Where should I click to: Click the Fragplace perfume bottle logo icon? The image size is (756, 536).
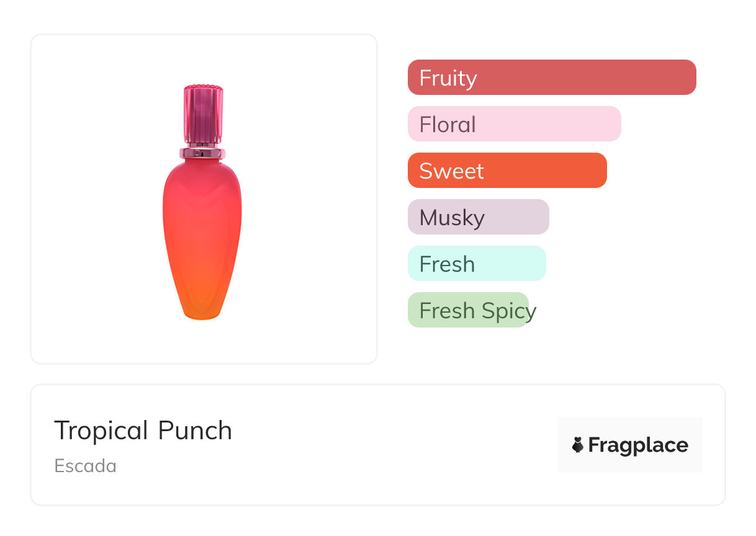point(578,445)
